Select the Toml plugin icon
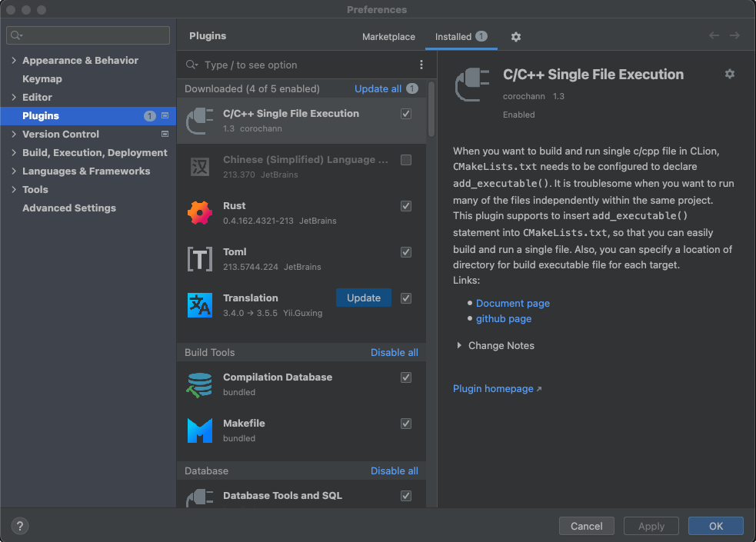This screenshot has width=756, height=542. click(200, 259)
